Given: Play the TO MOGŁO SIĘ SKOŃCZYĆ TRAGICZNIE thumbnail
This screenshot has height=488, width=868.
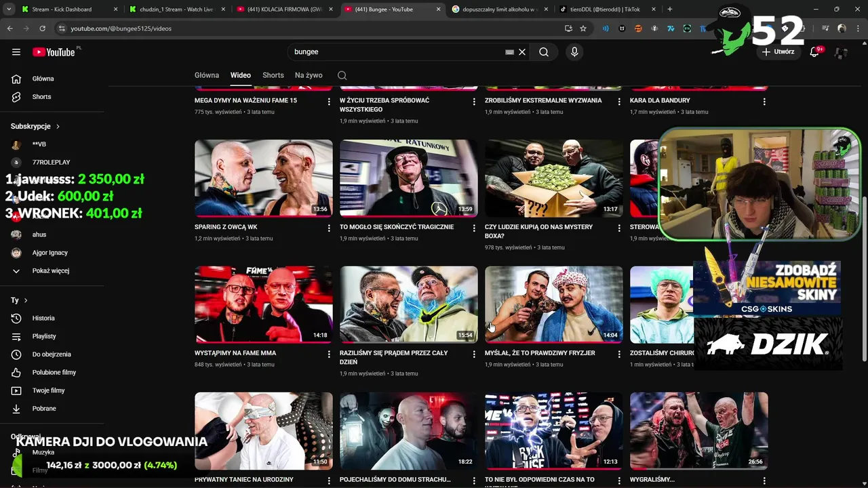Looking at the screenshot, I should 409,178.
